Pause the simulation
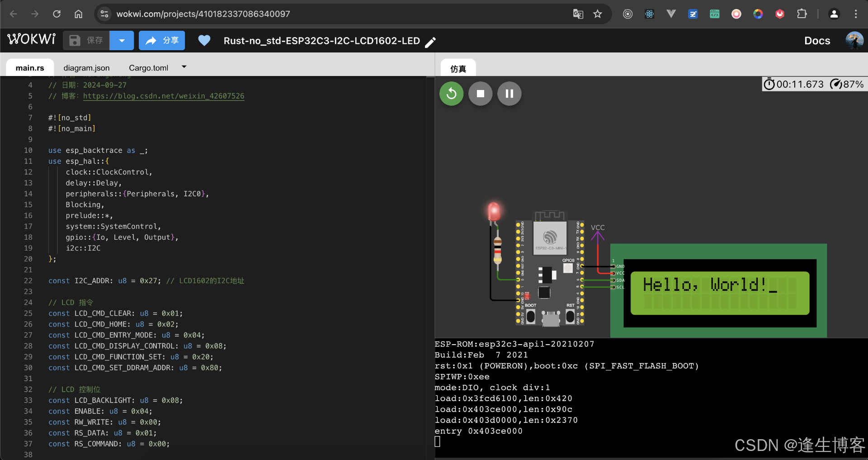The width and height of the screenshot is (868, 460). pos(509,94)
